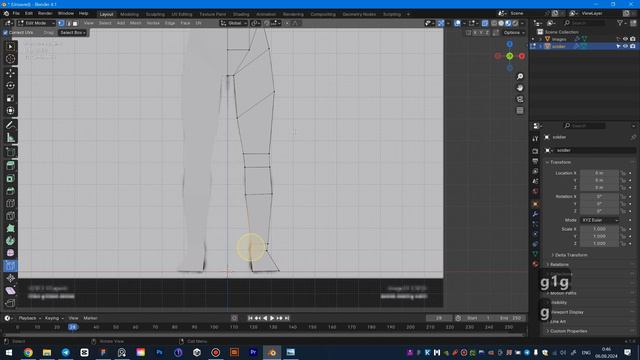Enable vertex select mode
640x360 pixels.
[x=61, y=23]
